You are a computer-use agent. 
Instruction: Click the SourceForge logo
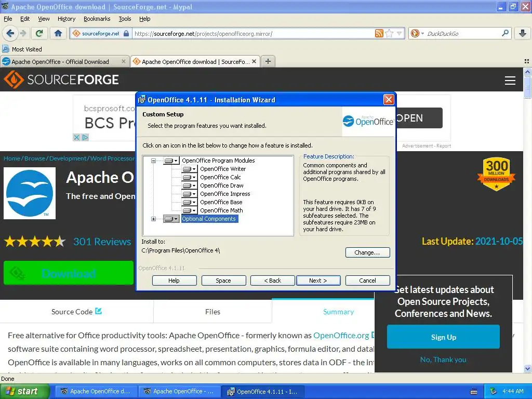tap(61, 79)
